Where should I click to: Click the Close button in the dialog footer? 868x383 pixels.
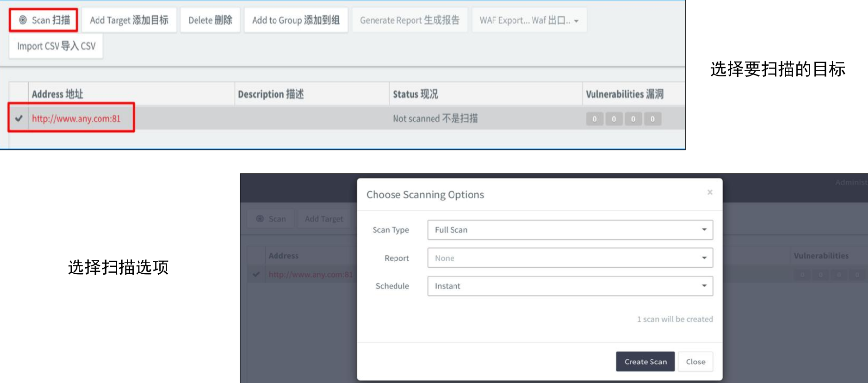coord(695,362)
